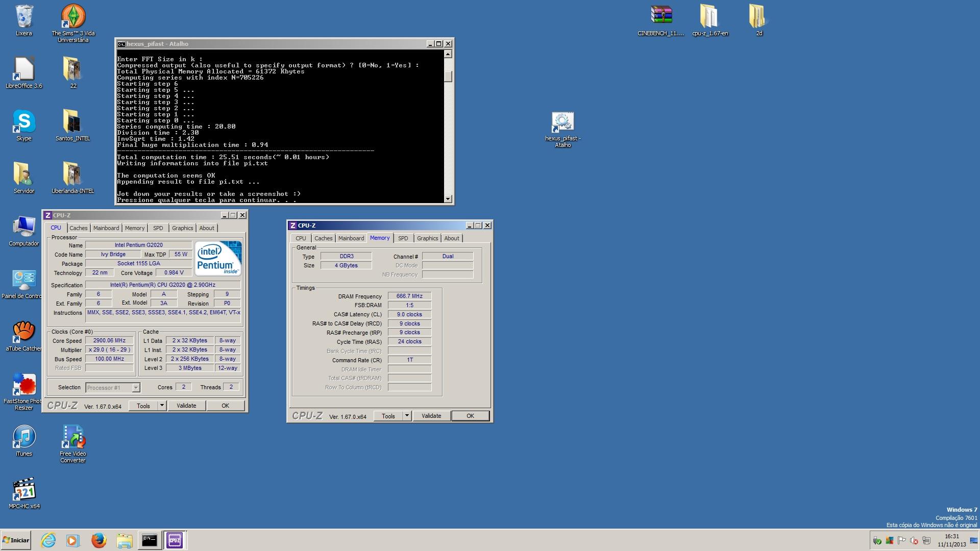Click the Iniciar start button
Screen dimensions: 980x551
tap(16, 540)
